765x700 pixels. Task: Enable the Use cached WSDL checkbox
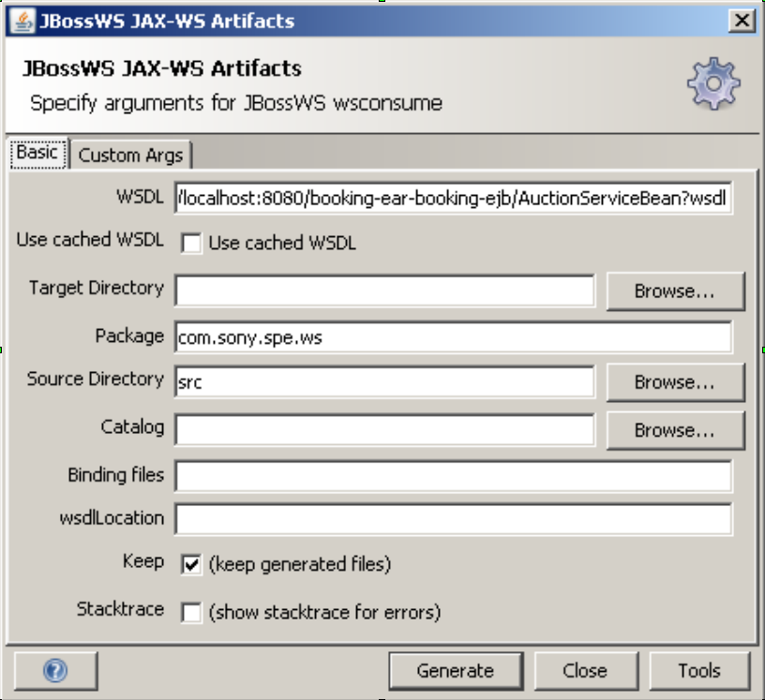pos(190,243)
